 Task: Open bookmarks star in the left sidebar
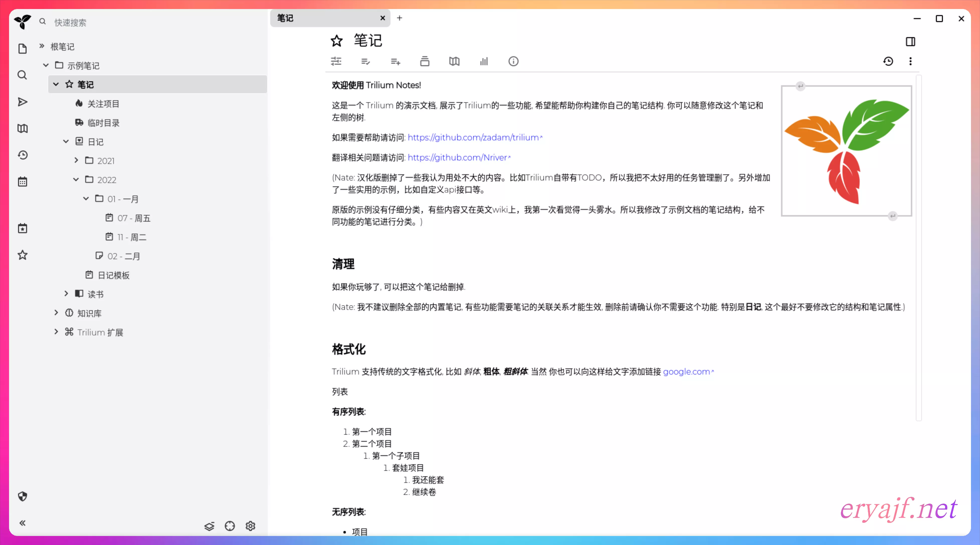click(x=23, y=255)
